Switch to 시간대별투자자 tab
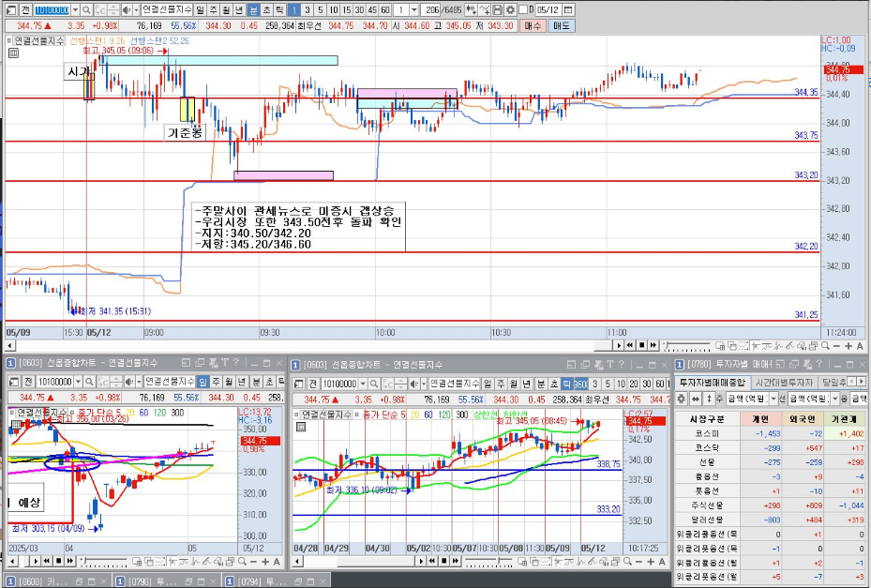The image size is (871, 588). 784,383
